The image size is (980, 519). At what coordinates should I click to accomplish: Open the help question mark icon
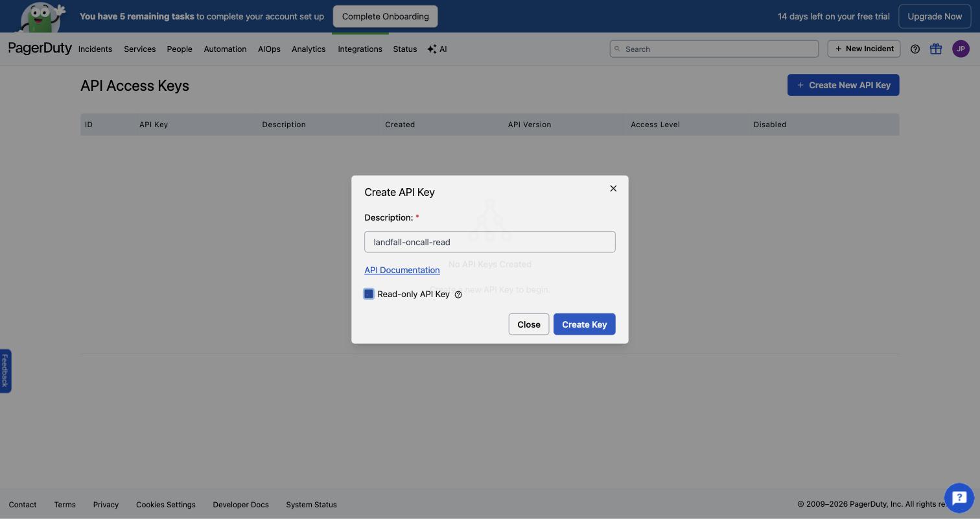pos(915,49)
